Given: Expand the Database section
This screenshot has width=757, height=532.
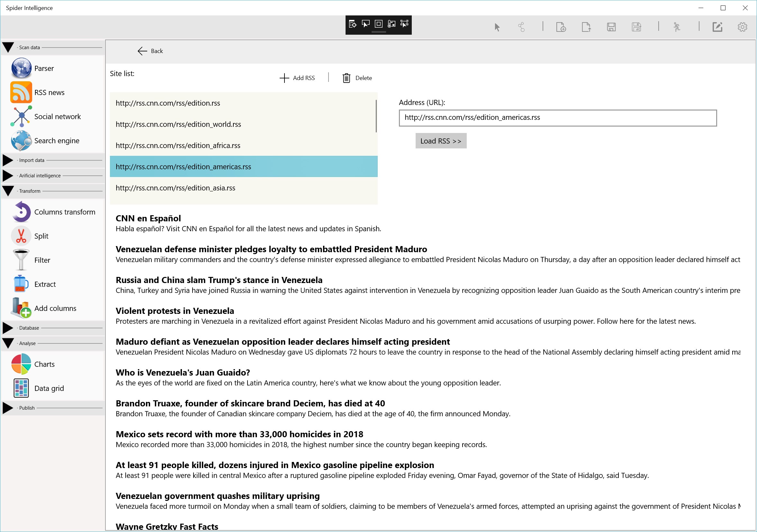Looking at the screenshot, I should [x=8, y=328].
